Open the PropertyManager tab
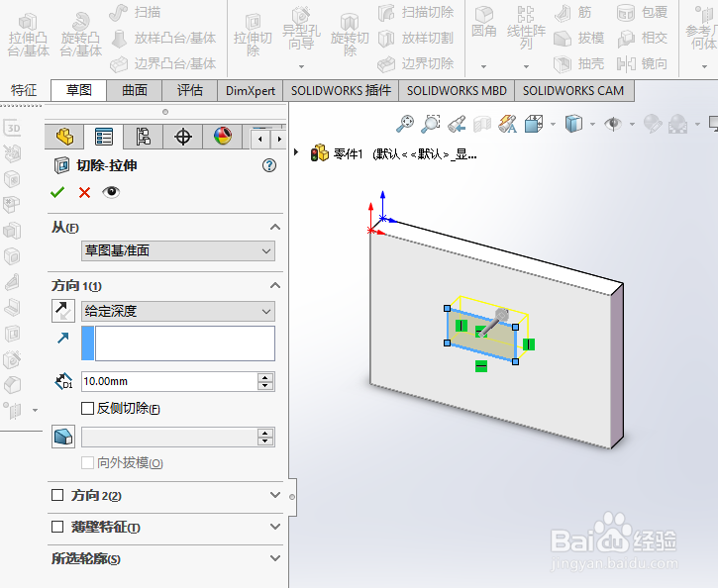Screen dimensions: 718x588 [x=104, y=137]
